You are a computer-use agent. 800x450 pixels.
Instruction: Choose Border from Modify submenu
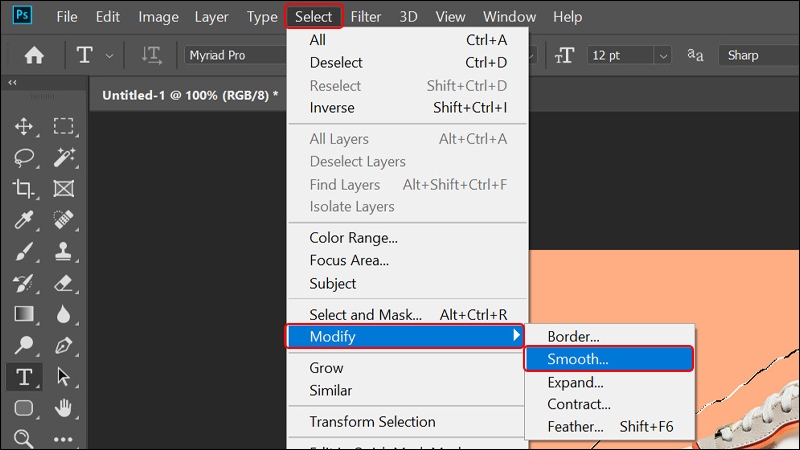[x=610, y=337]
